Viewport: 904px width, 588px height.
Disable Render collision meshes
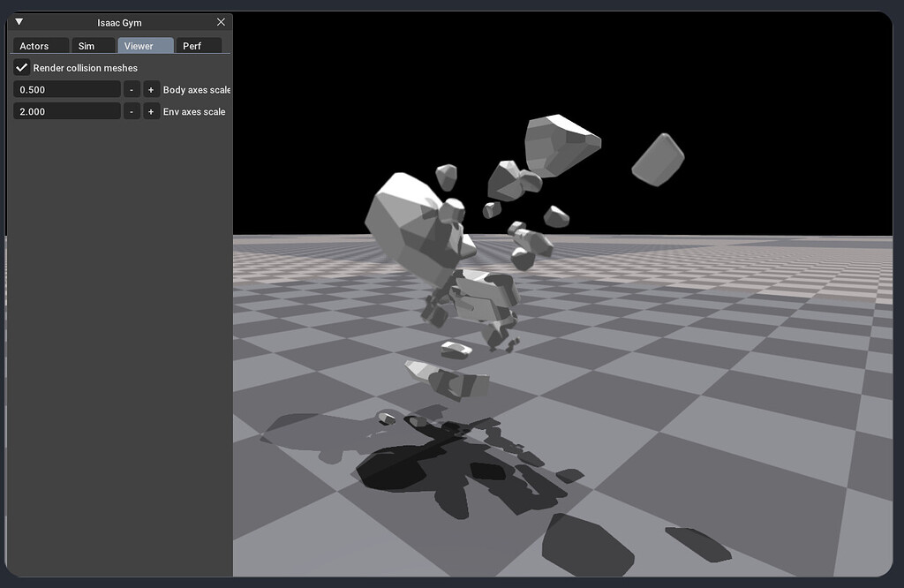coord(22,66)
